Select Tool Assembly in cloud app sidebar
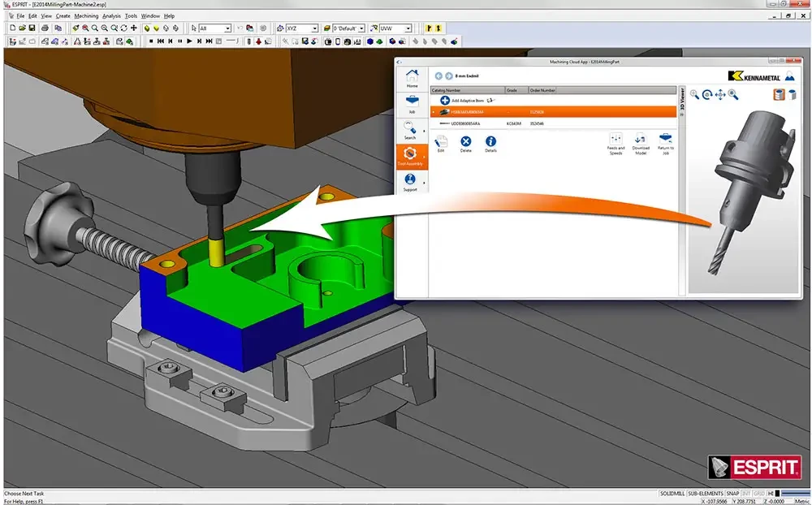Screen dimensions: 812x505 411,157
